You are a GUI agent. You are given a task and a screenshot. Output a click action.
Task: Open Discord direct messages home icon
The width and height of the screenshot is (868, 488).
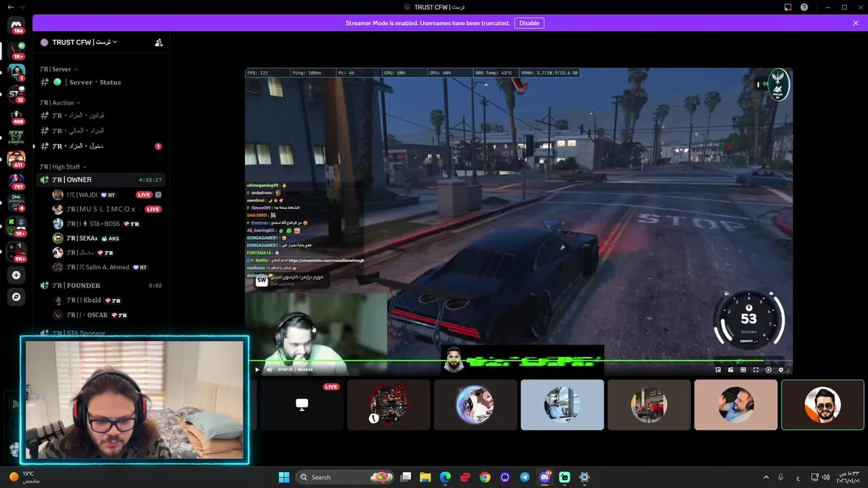tap(18, 25)
